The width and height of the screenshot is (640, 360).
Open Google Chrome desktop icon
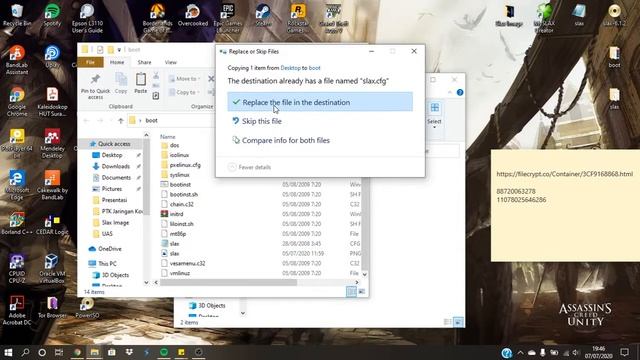(17, 102)
